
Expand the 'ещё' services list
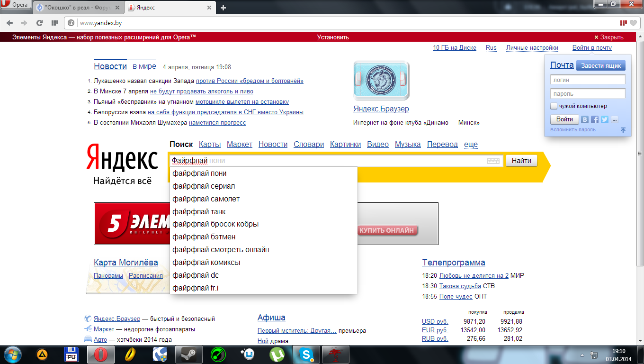click(x=471, y=145)
